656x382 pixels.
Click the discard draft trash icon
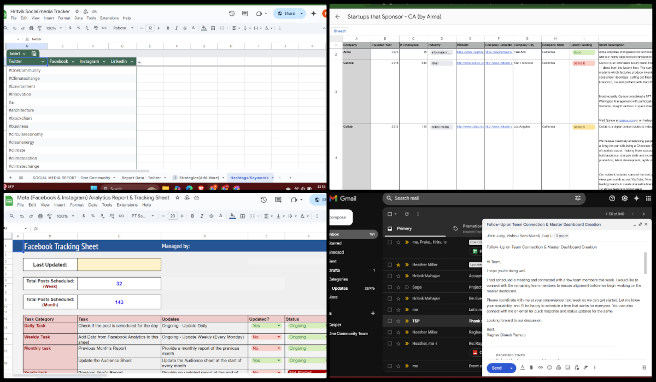[644, 367]
